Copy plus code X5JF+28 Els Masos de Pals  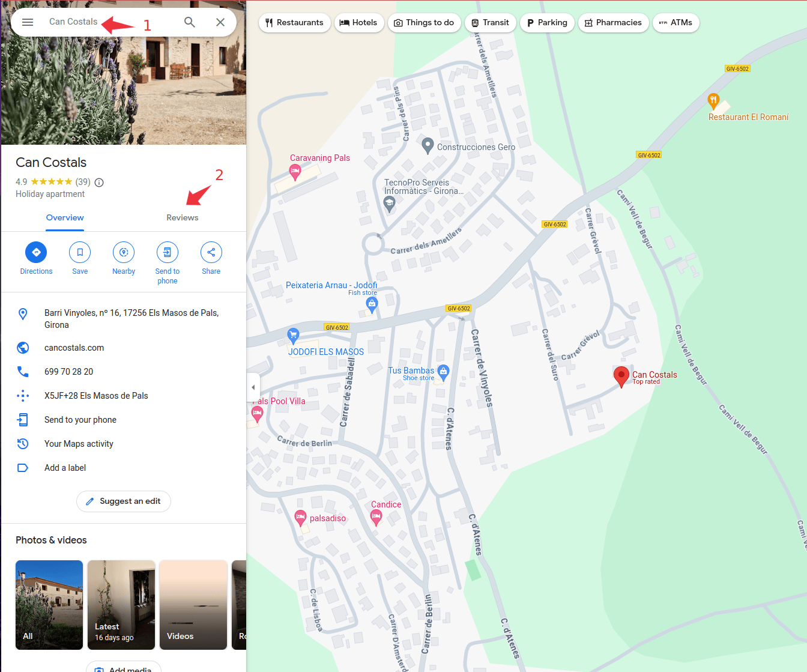pyautogui.click(x=96, y=396)
